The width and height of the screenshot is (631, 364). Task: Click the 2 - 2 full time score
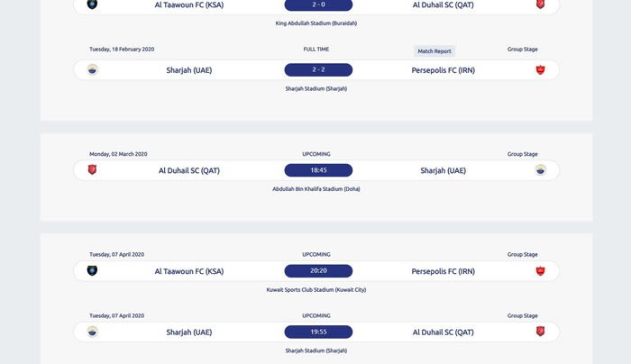coord(318,69)
